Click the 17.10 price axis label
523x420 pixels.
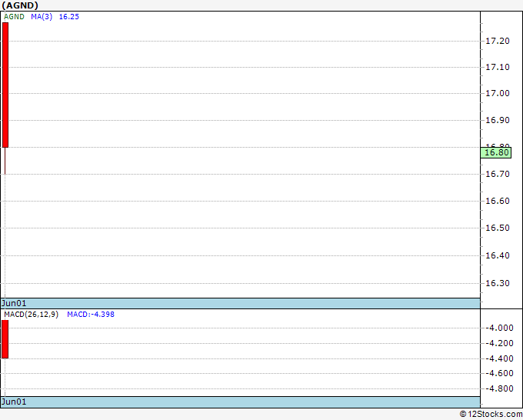498,67
